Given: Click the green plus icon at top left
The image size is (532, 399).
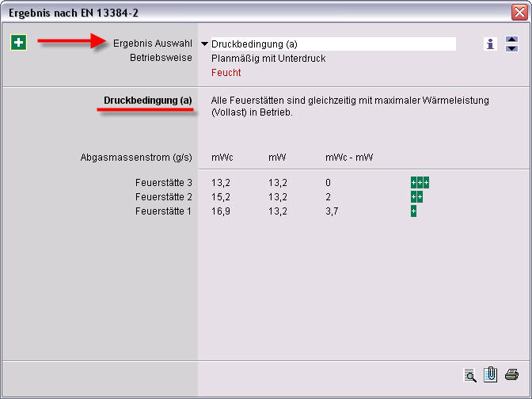Looking at the screenshot, I should pos(18,43).
